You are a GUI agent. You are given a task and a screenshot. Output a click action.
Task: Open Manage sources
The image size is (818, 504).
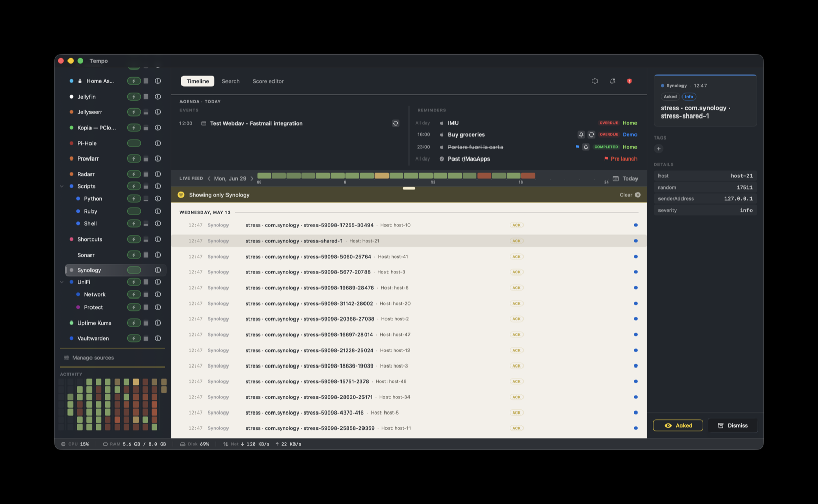point(89,358)
